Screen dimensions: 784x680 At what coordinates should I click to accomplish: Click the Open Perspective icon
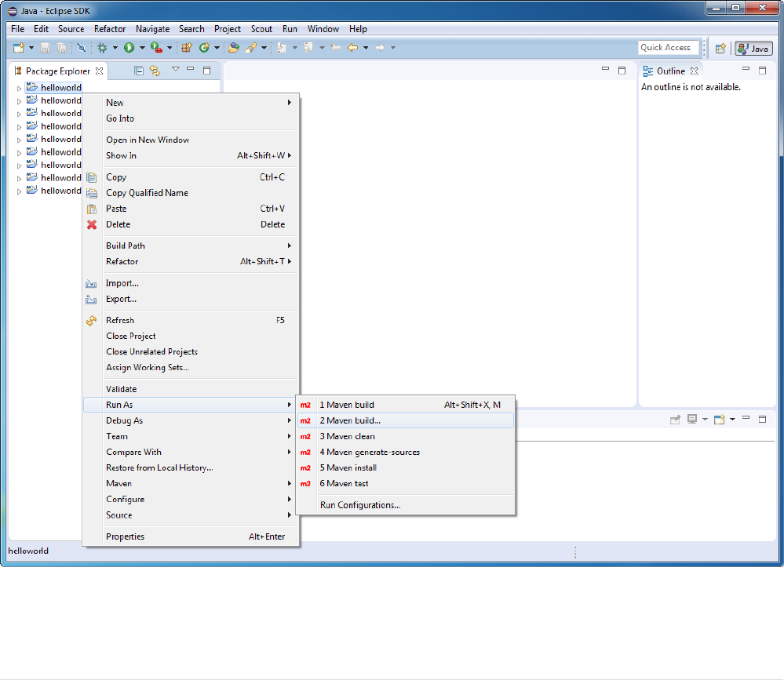720,49
